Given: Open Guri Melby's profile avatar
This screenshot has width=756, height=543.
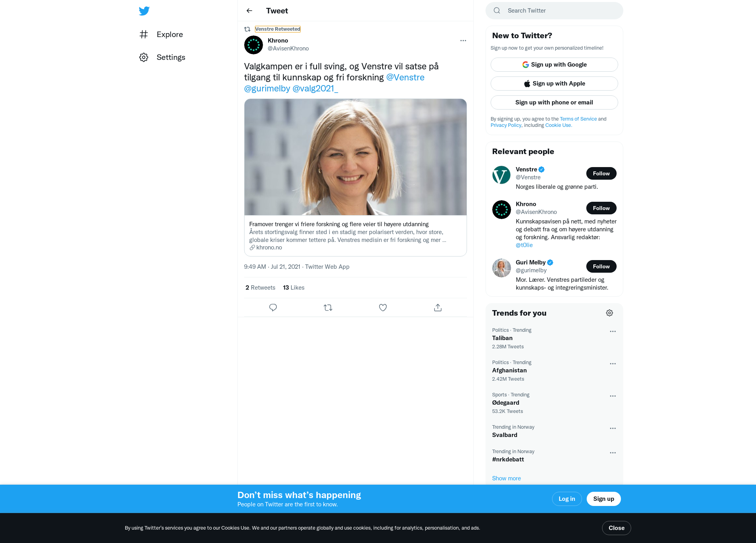Looking at the screenshot, I should [x=502, y=268].
